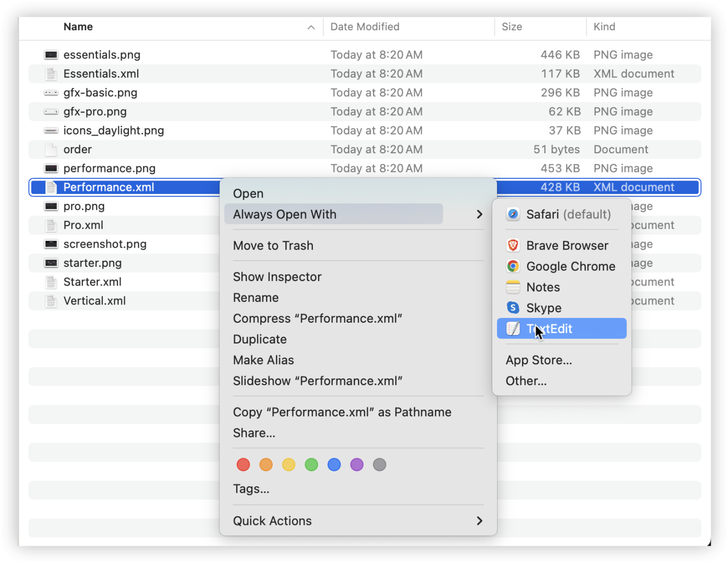Sort files by the Date Modified column
Screen dimensions: 728x563
click(365, 27)
